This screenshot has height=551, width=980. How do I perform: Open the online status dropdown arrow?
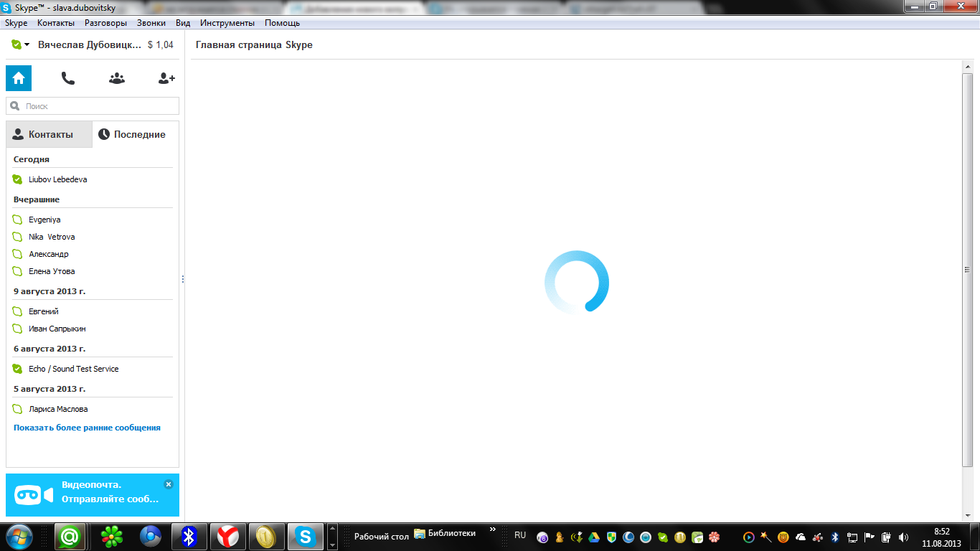tap(27, 44)
